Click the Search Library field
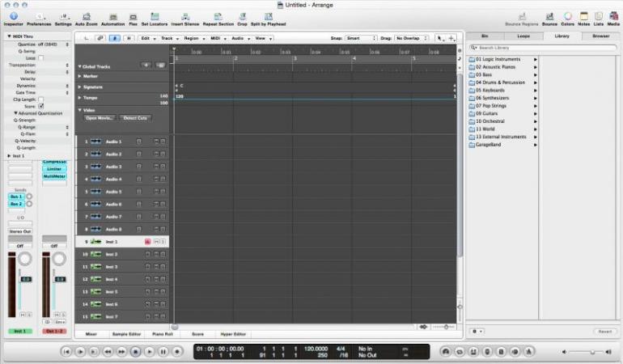The height and width of the screenshot is (364, 623). click(543, 48)
